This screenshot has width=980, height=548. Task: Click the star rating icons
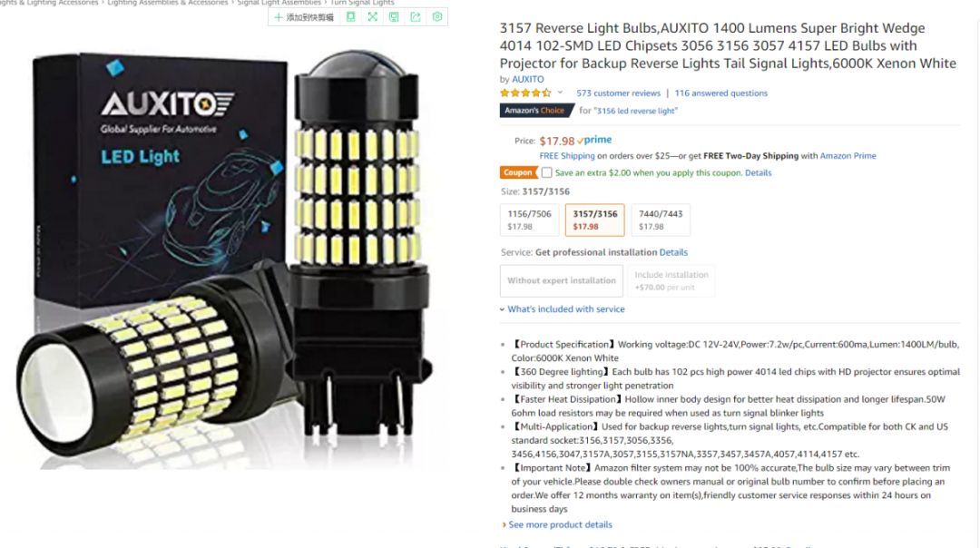tap(525, 93)
